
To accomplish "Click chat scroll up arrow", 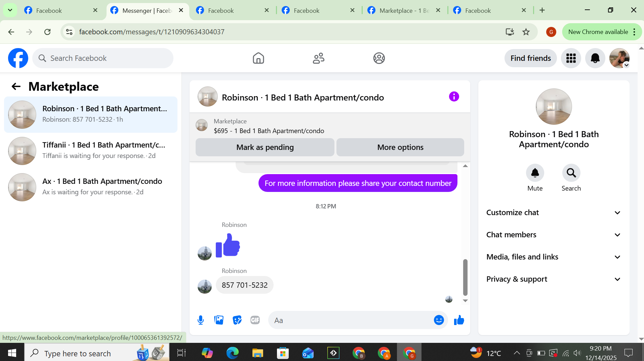I will [465, 166].
